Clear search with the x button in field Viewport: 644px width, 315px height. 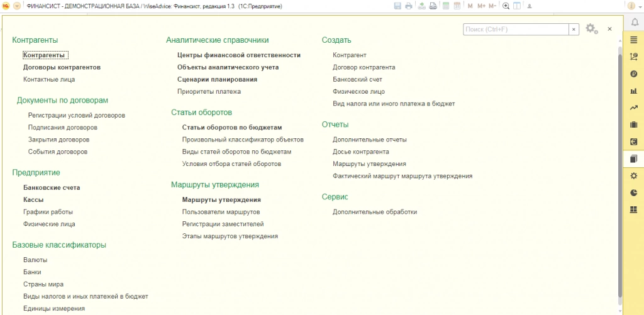[x=574, y=29]
